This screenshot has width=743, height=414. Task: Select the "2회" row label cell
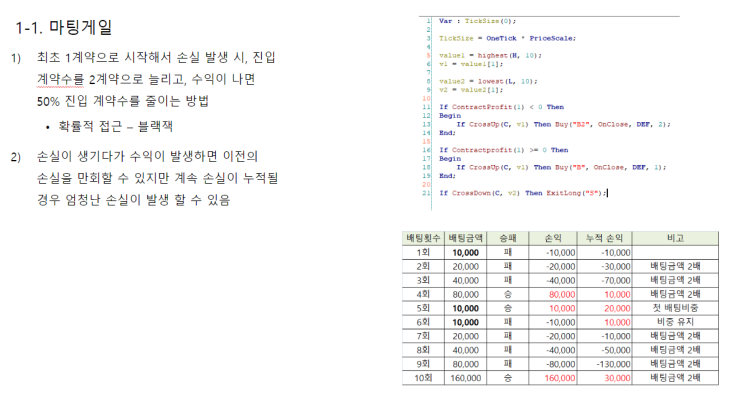(x=423, y=267)
